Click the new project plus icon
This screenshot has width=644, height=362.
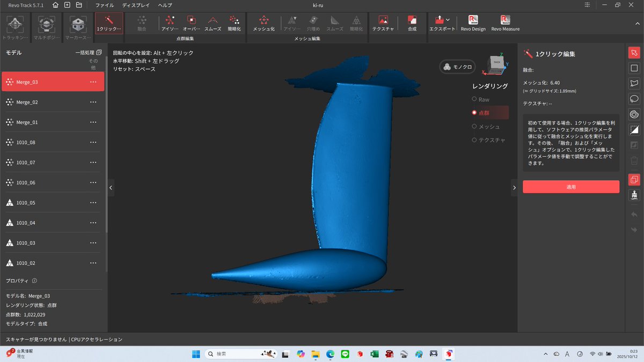coord(67,5)
